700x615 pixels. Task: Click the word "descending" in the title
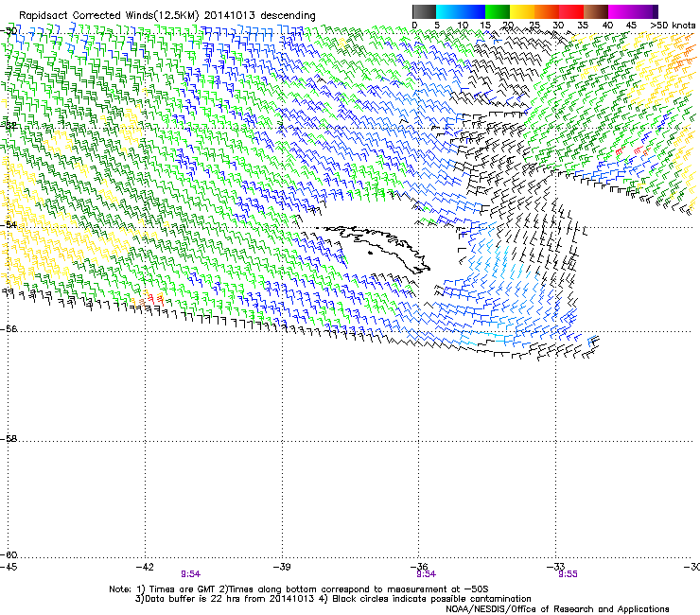288,15
